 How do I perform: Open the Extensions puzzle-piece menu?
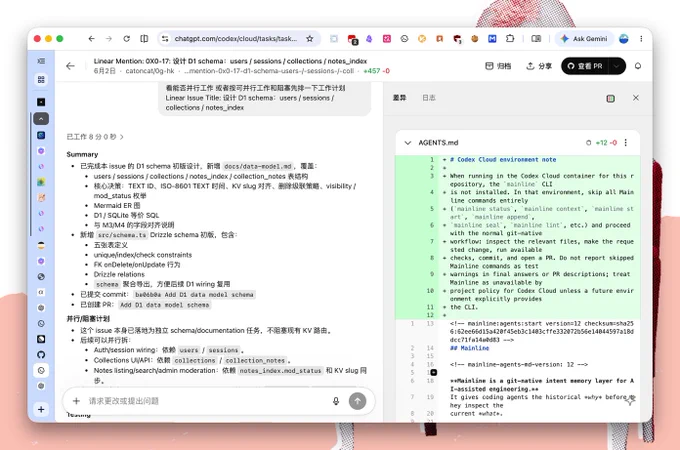click(510, 39)
